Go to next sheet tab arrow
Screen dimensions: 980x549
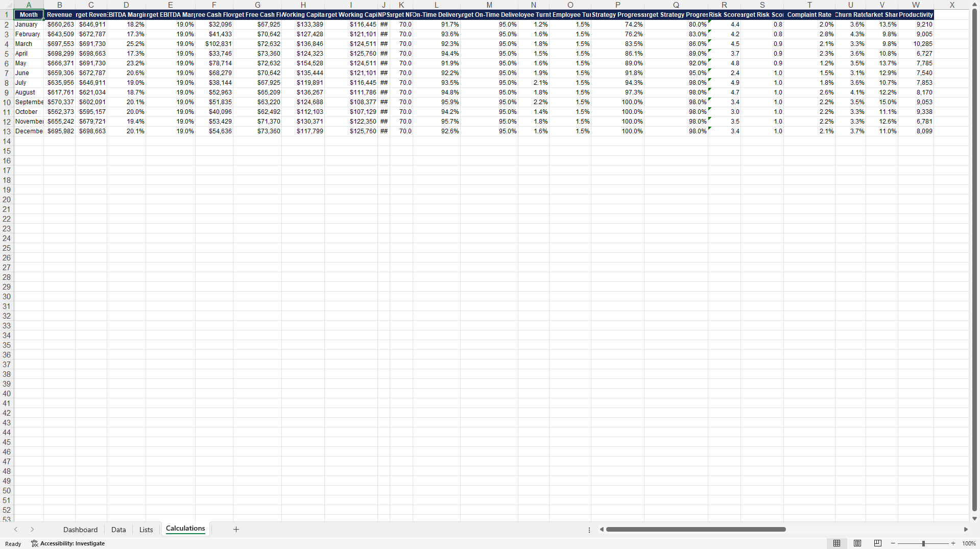point(32,530)
